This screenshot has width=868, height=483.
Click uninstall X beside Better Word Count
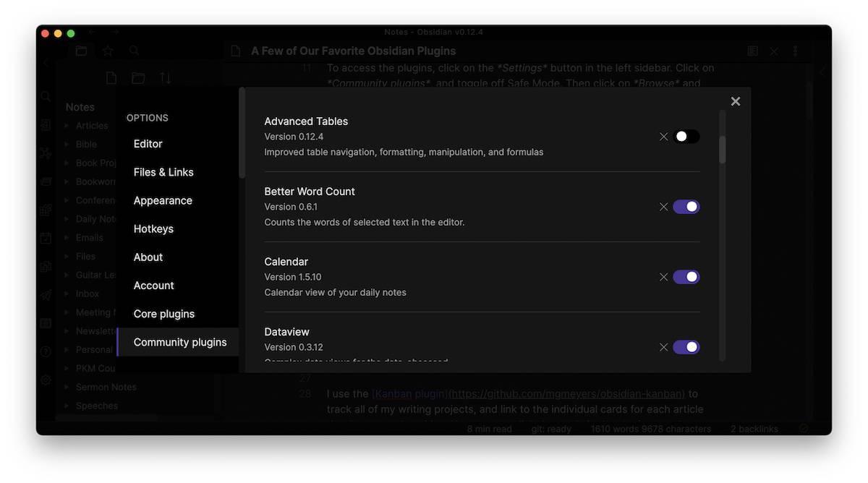point(663,207)
